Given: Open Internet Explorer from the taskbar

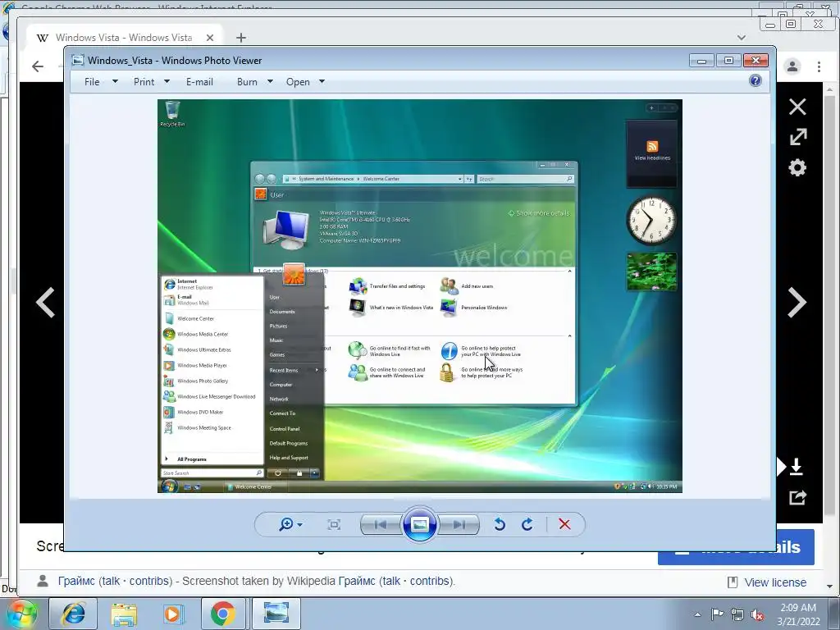Looking at the screenshot, I should (x=73, y=614).
